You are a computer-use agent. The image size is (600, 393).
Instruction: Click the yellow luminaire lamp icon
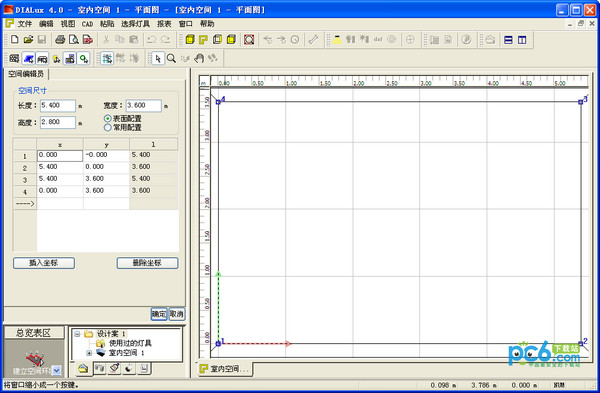click(337, 39)
